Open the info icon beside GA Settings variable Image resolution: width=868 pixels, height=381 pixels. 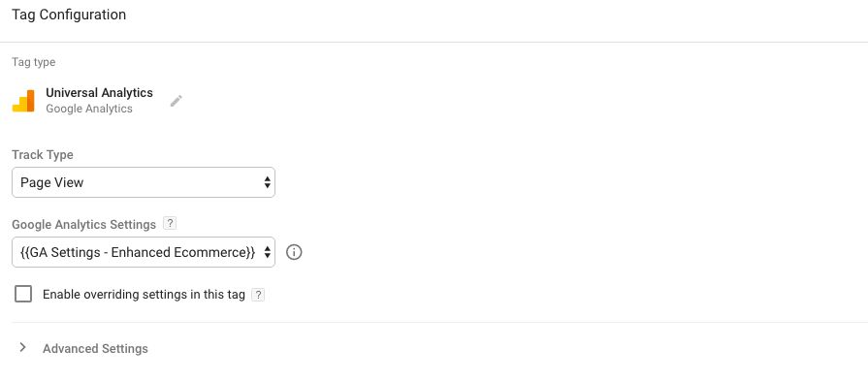click(294, 253)
